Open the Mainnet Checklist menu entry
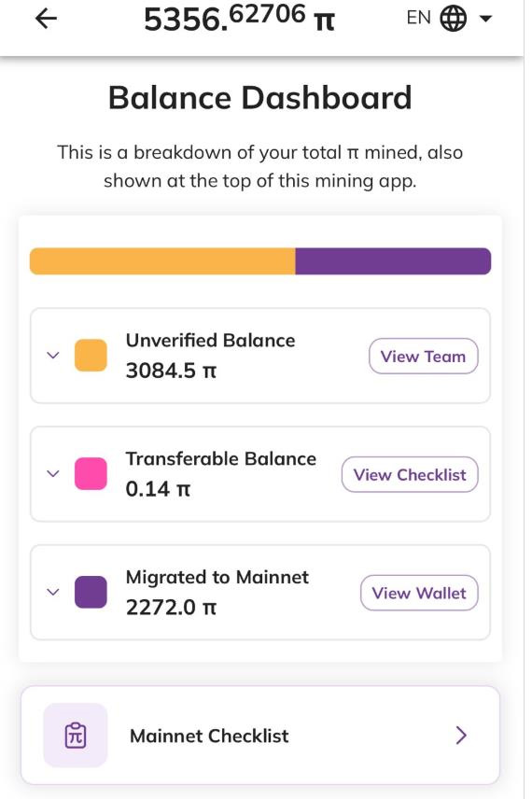 (260, 735)
